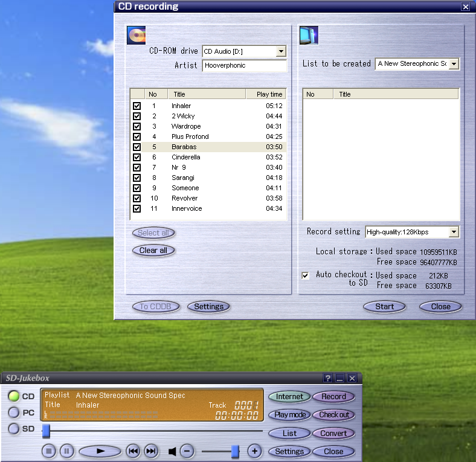Image resolution: width=476 pixels, height=462 pixels.
Task: Click the computer monitor icon above List to be created
Action: [x=309, y=35]
